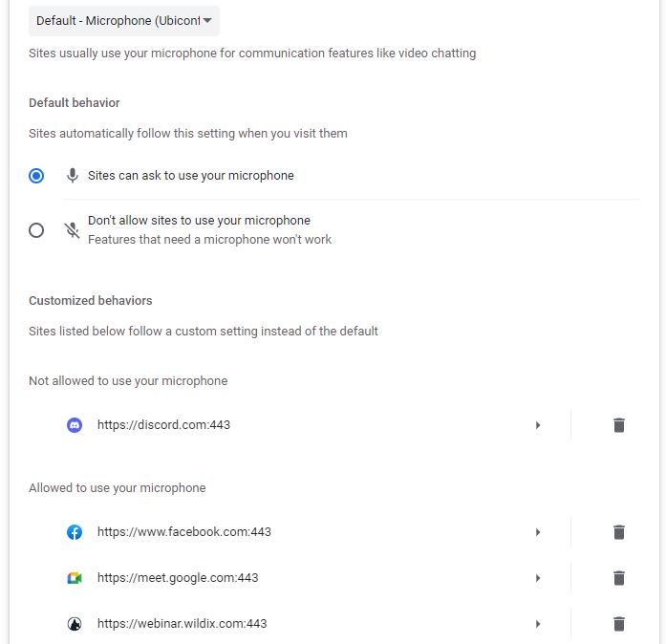Screen dimensions: 666x644
Task: Select 'Sites can ask to use your microphone'
Action: (x=36, y=176)
